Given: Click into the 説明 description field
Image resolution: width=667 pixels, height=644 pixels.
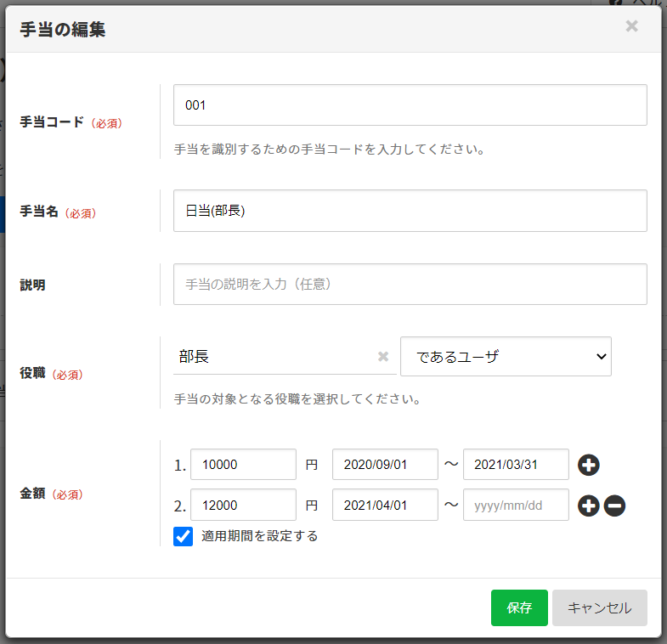Looking at the screenshot, I should point(410,285).
